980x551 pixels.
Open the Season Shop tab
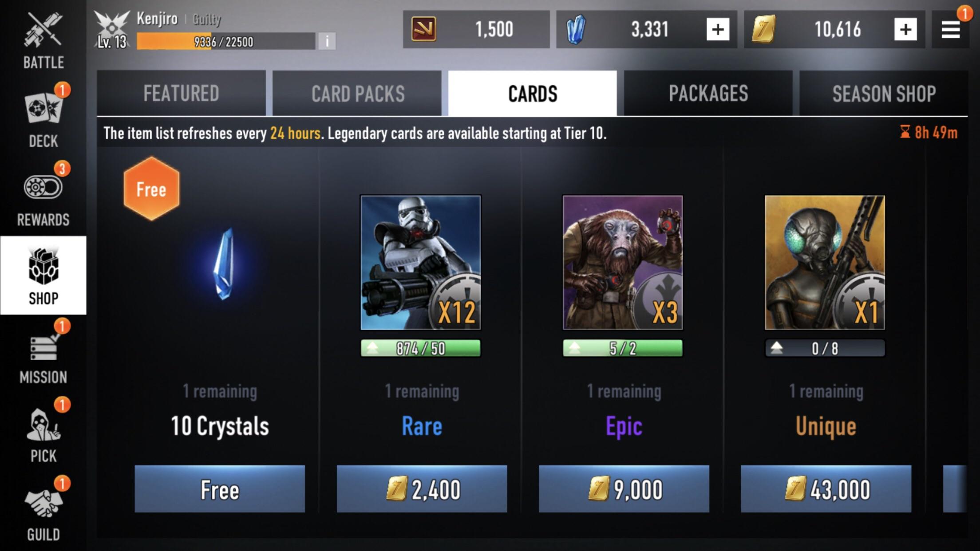(x=884, y=93)
